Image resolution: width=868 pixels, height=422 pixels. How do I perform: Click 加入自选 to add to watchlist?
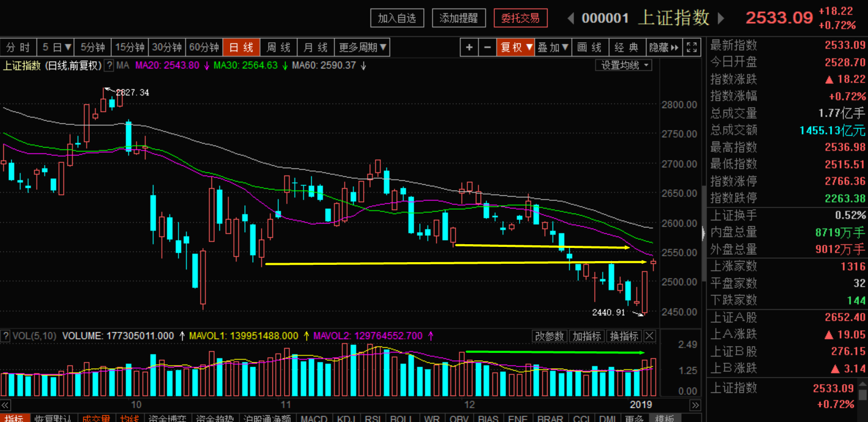397,18
